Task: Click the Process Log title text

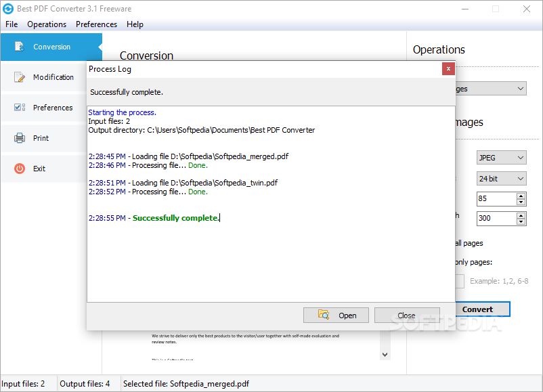Action: pyautogui.click(x=110, y=69)
